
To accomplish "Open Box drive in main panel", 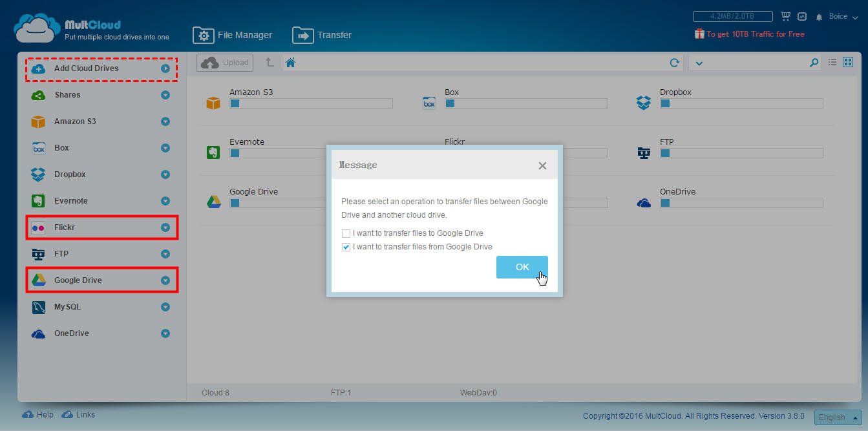I will (429, 103).
